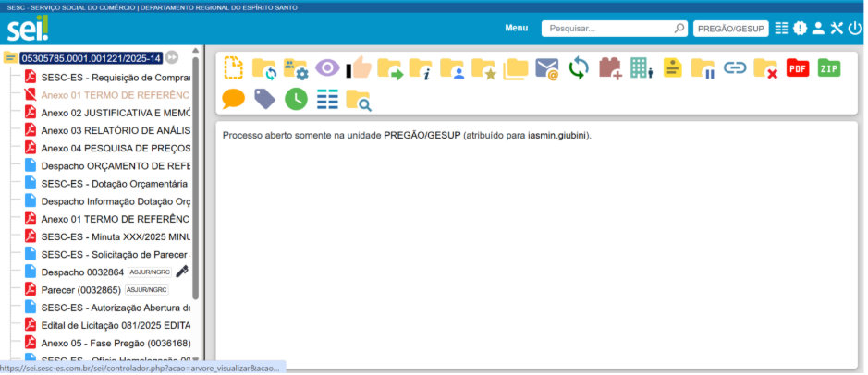Screen dimensions: 868x375
Task: Click the tag marker icon
Action: pyautogui.click(x=264, y=98)
